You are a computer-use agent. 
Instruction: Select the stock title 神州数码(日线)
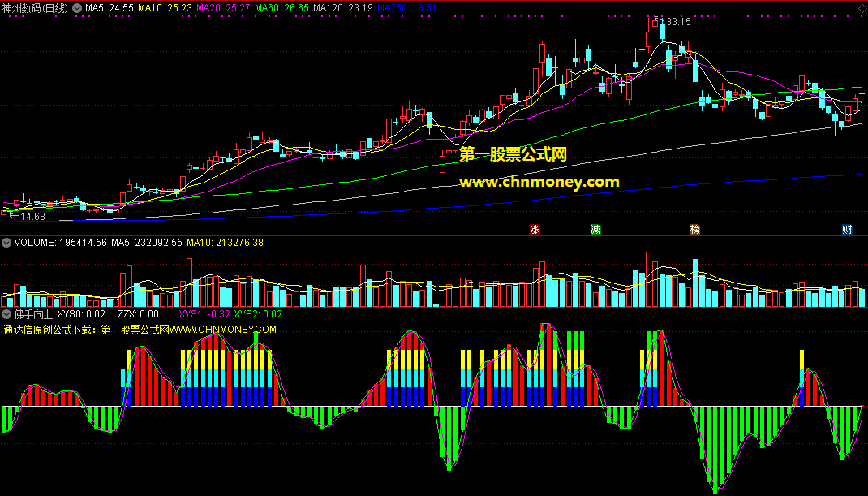[x=36, y=8]
